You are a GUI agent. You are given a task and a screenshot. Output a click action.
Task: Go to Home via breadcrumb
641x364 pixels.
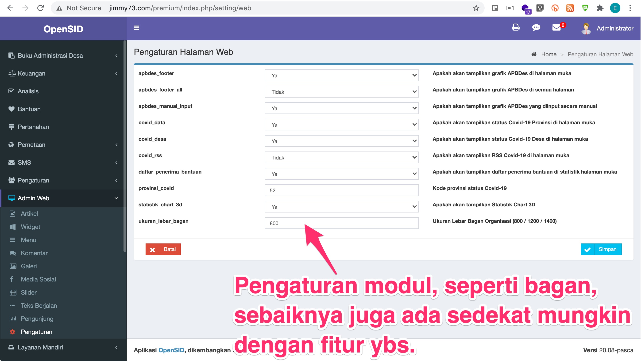point(549,54)
